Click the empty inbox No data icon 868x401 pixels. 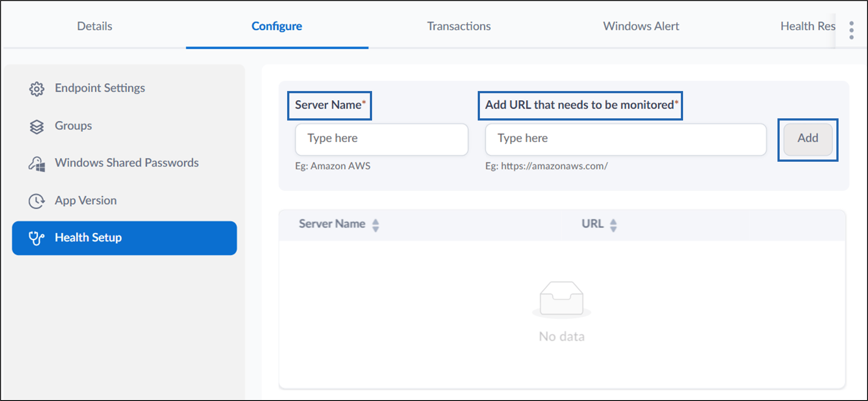[x=562, y=299]
